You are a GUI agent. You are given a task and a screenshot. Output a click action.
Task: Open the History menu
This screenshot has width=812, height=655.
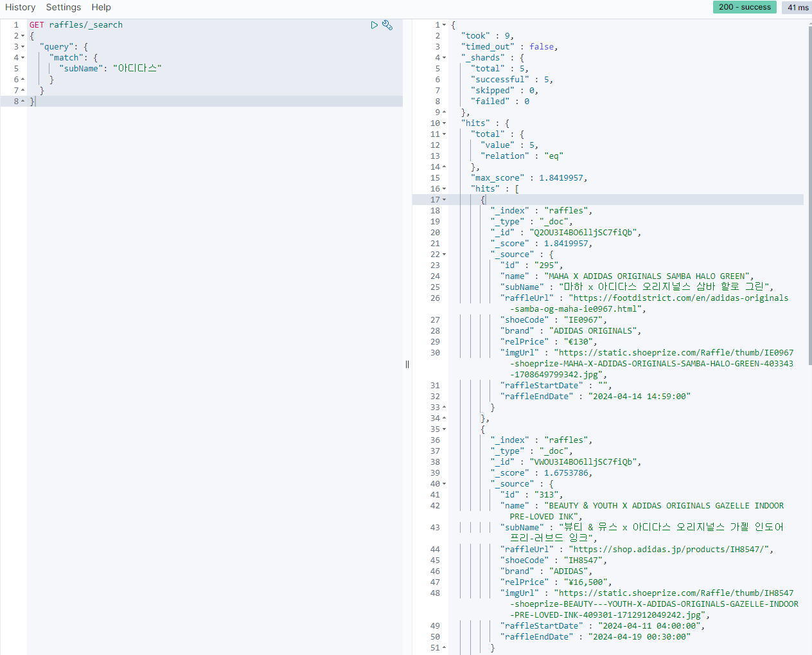pos(21,7)
